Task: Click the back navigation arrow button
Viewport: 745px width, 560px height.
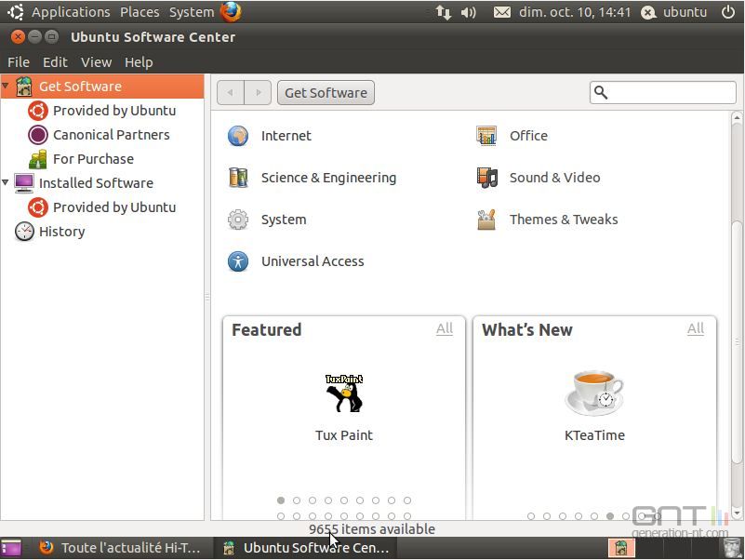Action: (231, 93)
